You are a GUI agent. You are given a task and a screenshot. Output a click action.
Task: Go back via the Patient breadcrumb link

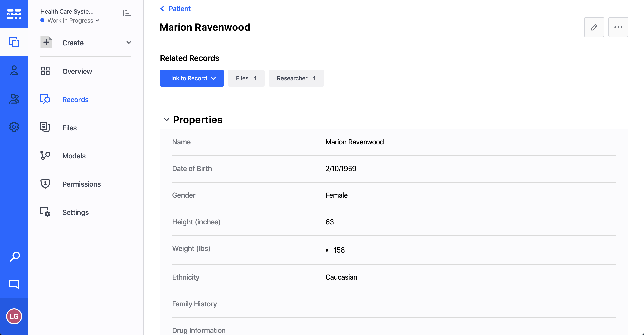tap(179, 9)
